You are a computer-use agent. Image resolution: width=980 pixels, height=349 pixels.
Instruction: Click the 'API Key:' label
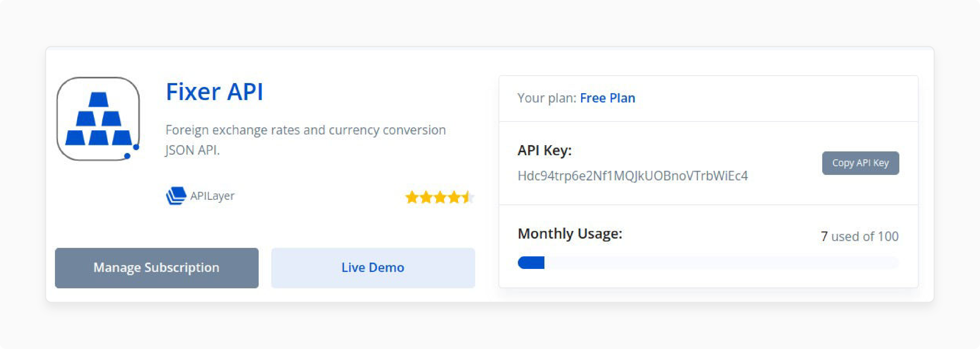click(544, 151)
